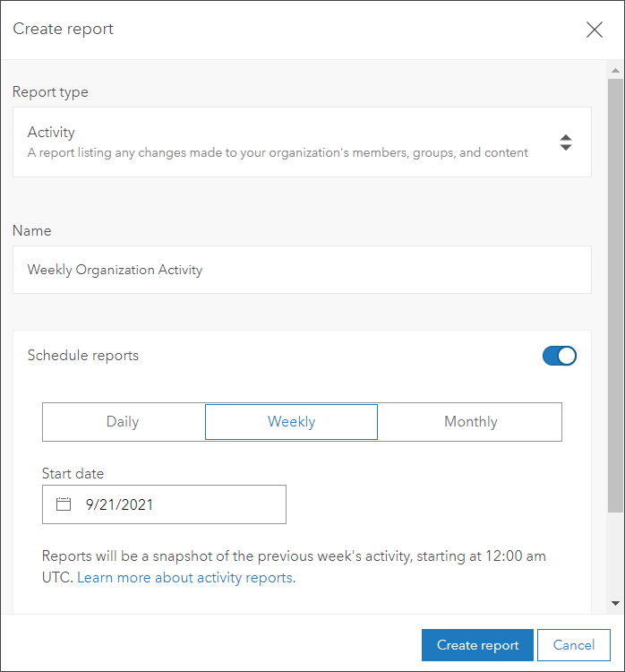Select the Monthly schedule option
Image resolution: width=625 pixels, height=672 pixels.
click(470, 422)
